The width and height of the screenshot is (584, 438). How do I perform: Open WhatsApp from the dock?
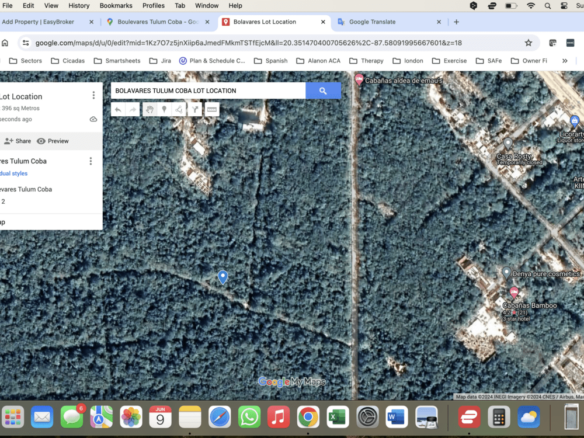(x=249, y=417)
